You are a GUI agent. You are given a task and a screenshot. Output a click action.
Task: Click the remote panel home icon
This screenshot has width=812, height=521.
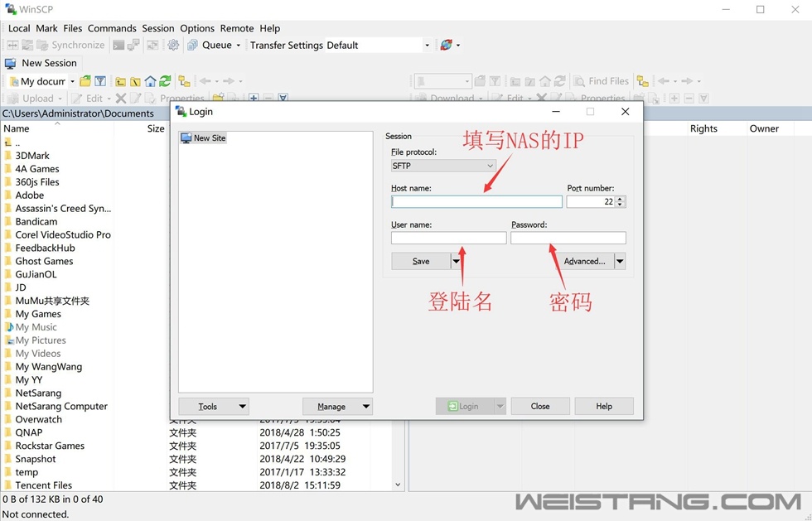pyautogui.click(x=545, y=81)
